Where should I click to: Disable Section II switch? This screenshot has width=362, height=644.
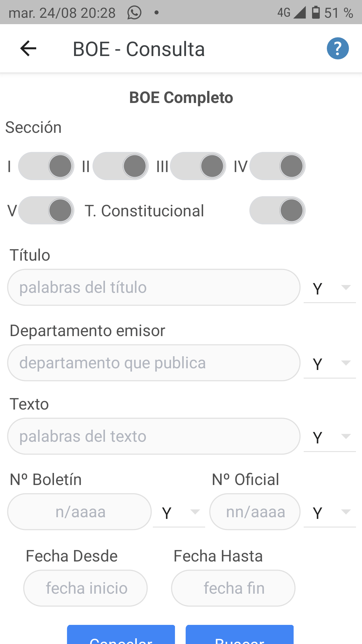(x=121, y=166)
